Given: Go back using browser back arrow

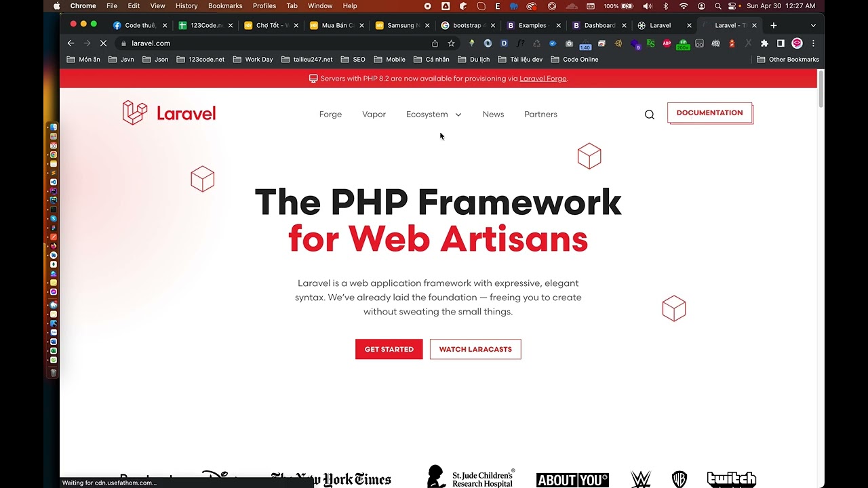Looking at the screenshot, I should [71, 43].
